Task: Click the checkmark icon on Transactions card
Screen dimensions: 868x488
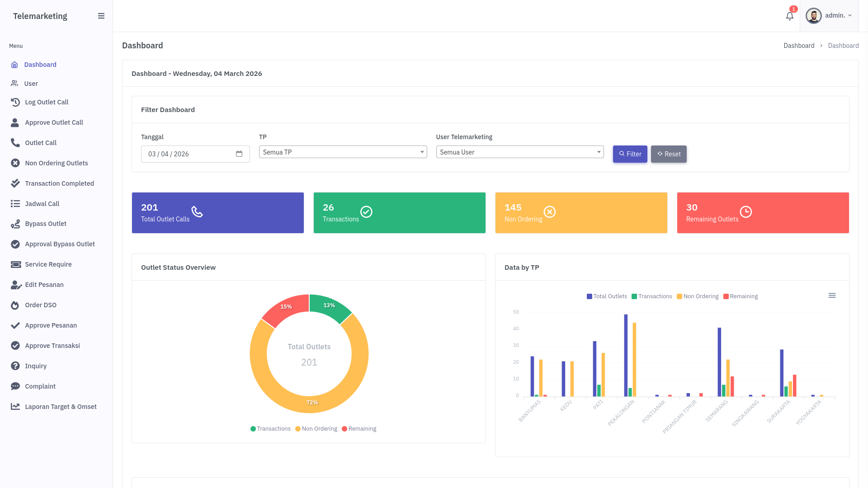Action: click(366, 212)
